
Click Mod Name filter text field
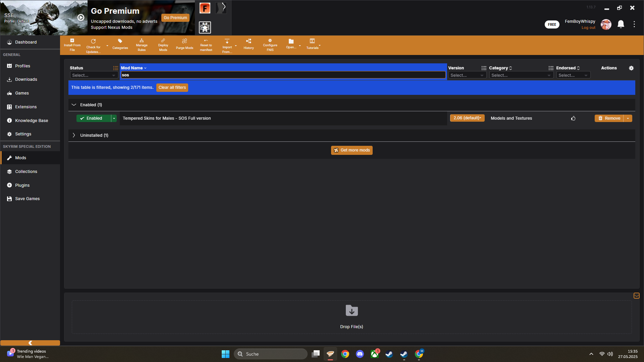click(283, 75)
